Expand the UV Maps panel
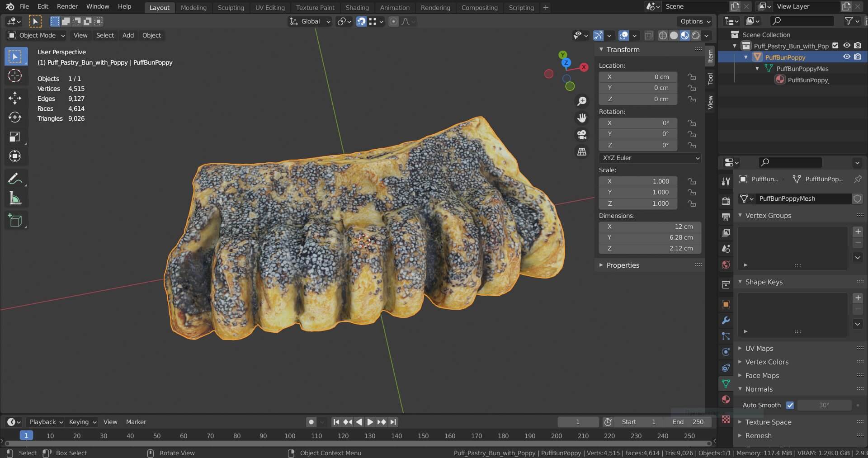Screen dimensions: 868x458 point(759,348)
